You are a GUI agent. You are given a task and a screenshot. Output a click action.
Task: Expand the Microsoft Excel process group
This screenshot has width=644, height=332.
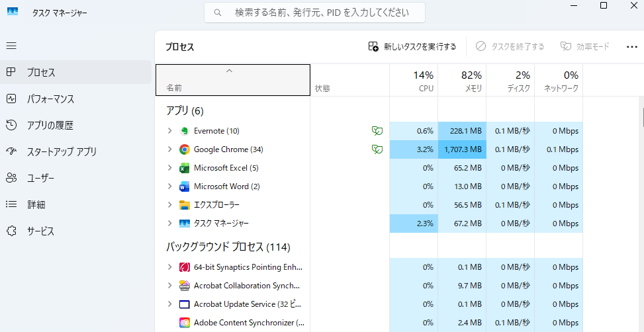[x=169, y=168]
